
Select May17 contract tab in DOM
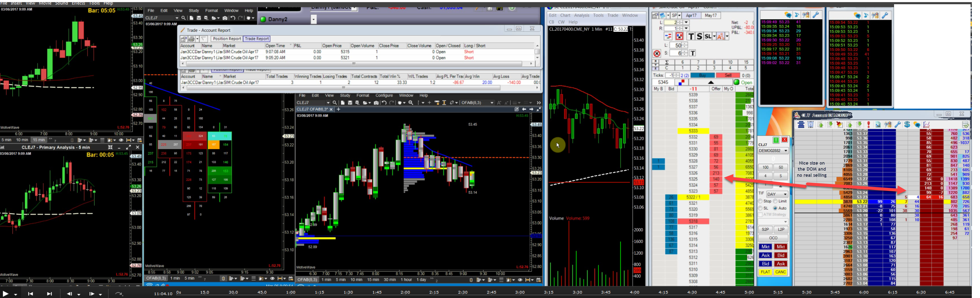[711, 16]
